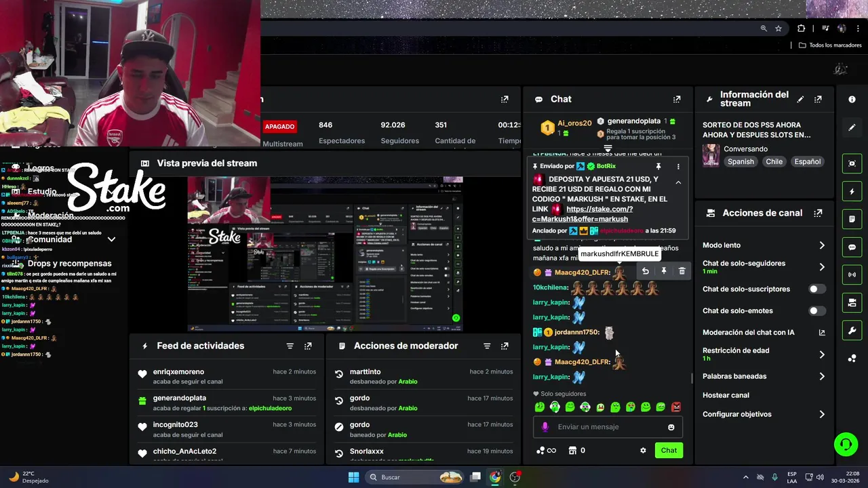Click the Español tag chip

[808, 161]
